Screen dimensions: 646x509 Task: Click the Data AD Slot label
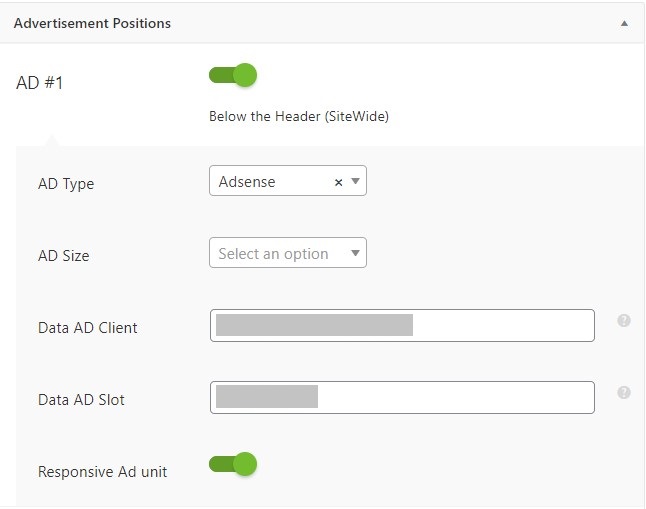[x=81, y=399]
